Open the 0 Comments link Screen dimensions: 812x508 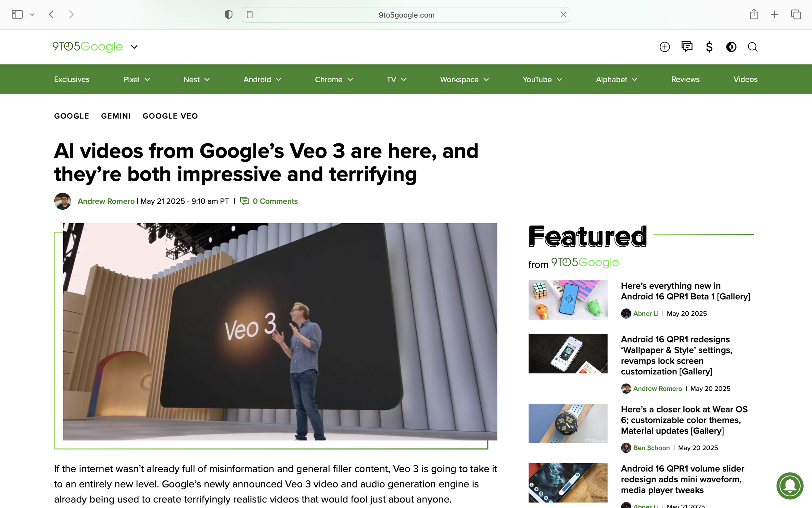pyautogui.click(x=275, y=201)
